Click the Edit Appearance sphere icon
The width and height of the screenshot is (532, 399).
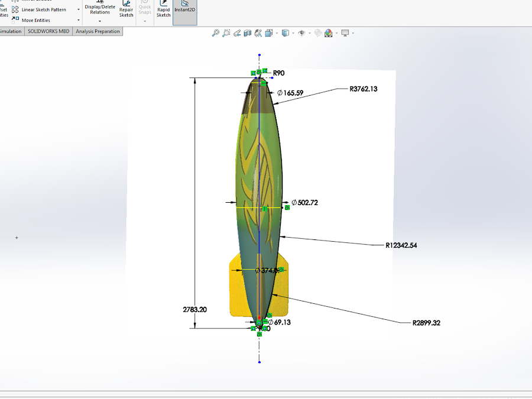click(x=317, y=33)
